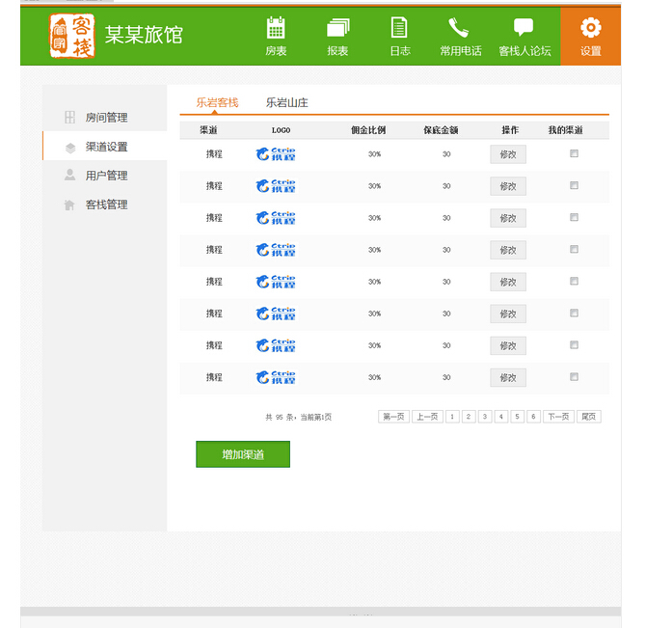Check 我的渠道 box in first row
Screen dimensions: 672x628
(575, 153)
